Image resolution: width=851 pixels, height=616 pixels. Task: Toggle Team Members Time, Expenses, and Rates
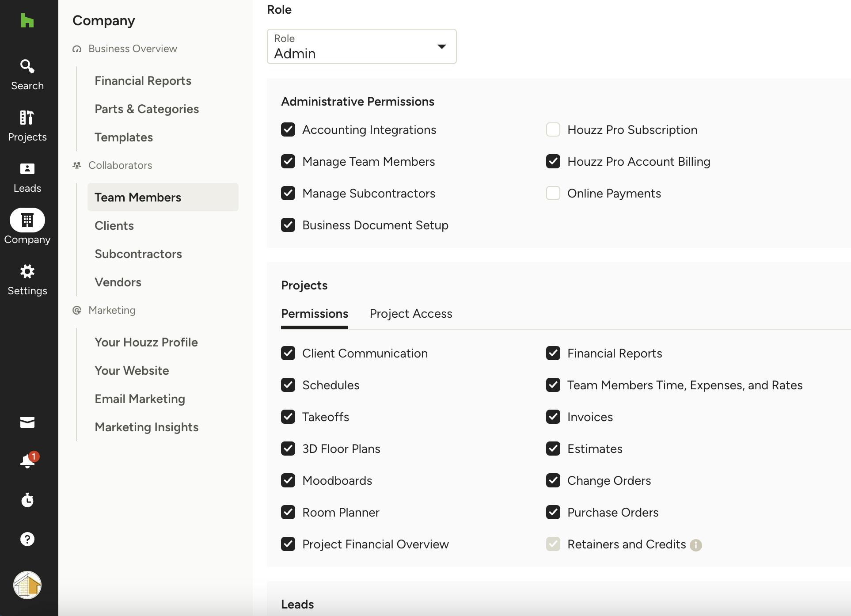(553, 385)
